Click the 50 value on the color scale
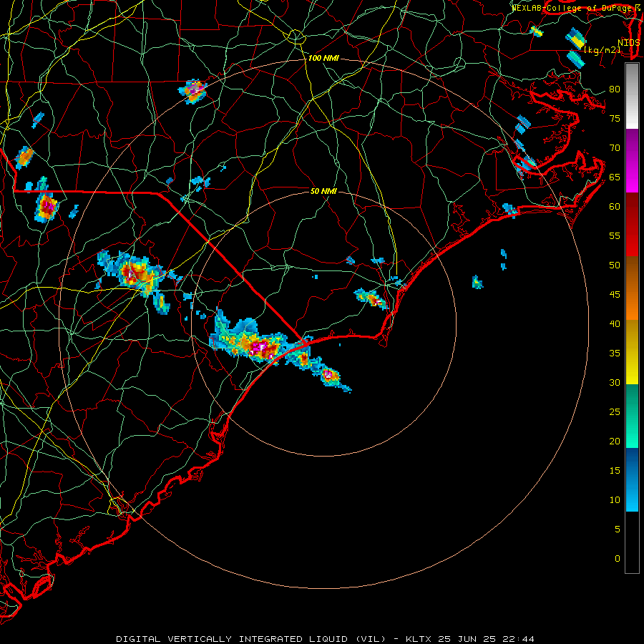The image size is (644, 644). (x=615, y=265)
